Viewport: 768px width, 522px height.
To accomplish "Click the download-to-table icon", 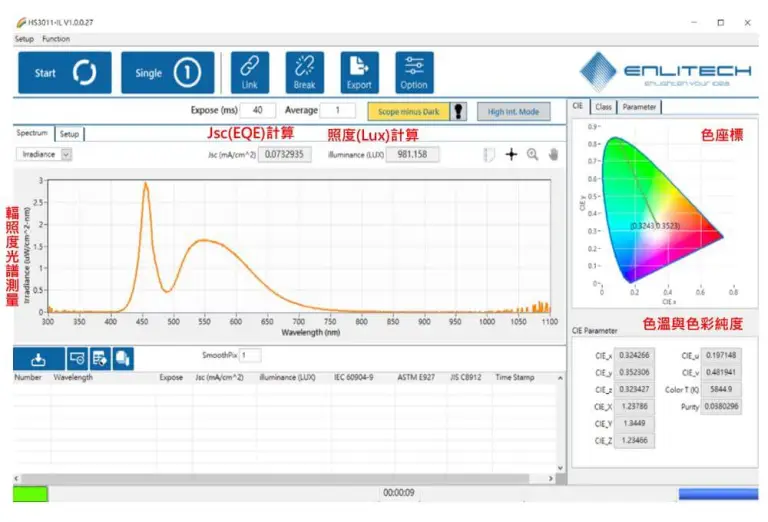I will (39, 359).
